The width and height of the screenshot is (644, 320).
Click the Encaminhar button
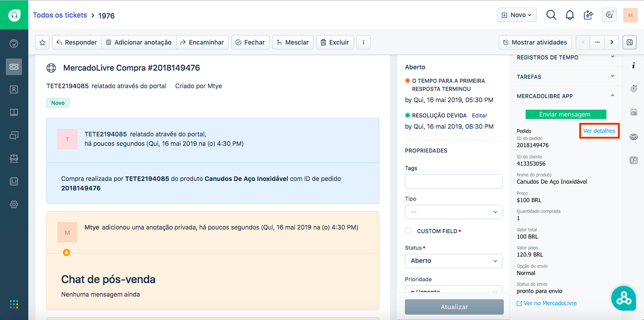pos(202,42)
